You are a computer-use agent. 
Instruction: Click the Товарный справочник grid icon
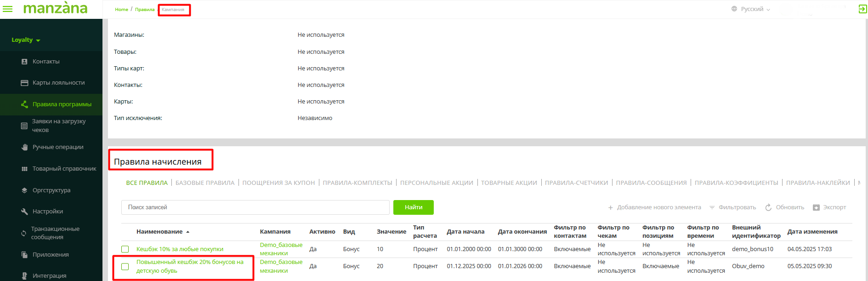24,169
